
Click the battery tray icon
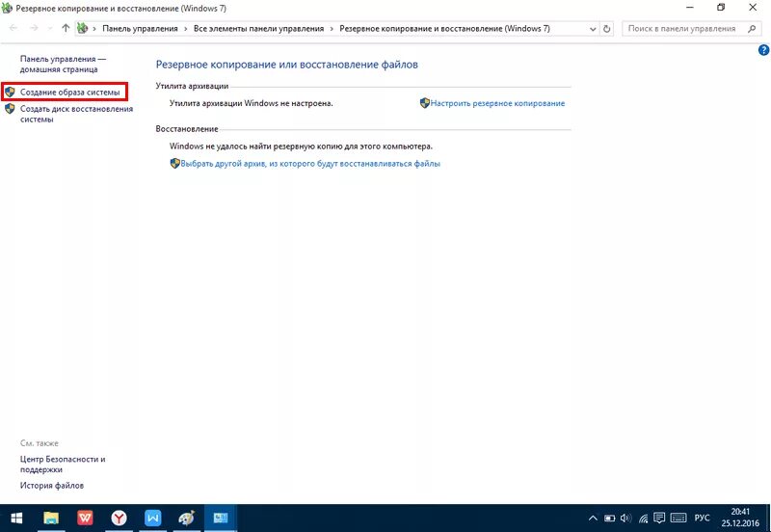click(x=609, y=519)
